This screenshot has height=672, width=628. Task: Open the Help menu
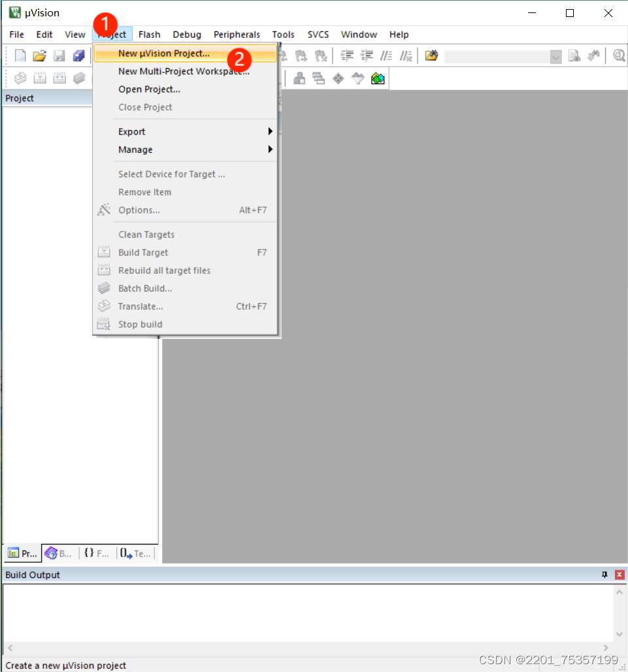point(399,34)
